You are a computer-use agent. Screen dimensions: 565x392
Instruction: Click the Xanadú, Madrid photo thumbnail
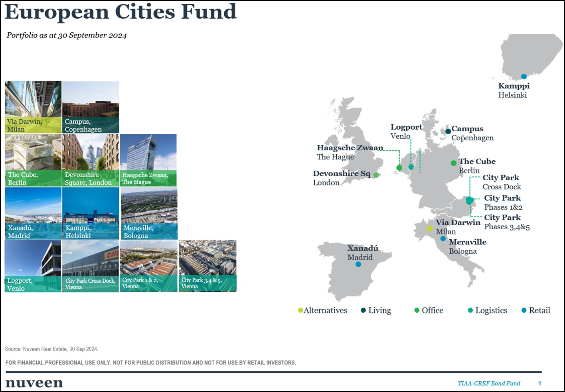click(33, 213)
